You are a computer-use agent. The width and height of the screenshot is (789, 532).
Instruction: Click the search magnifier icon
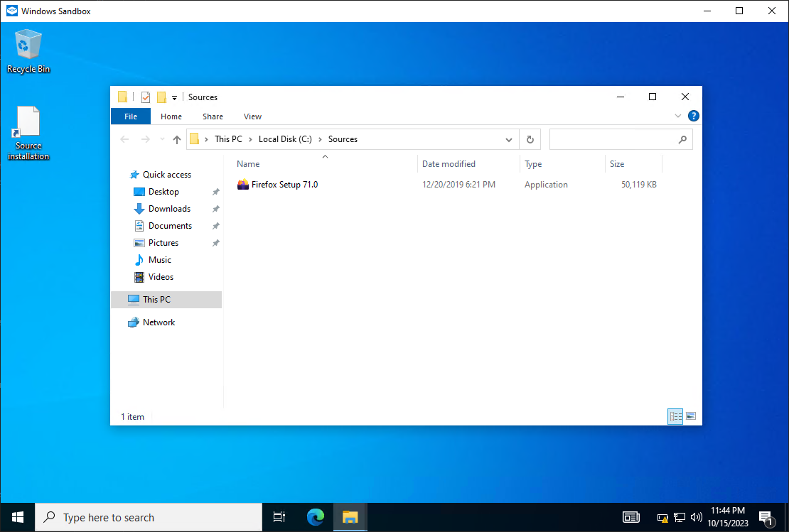[682, 140]
